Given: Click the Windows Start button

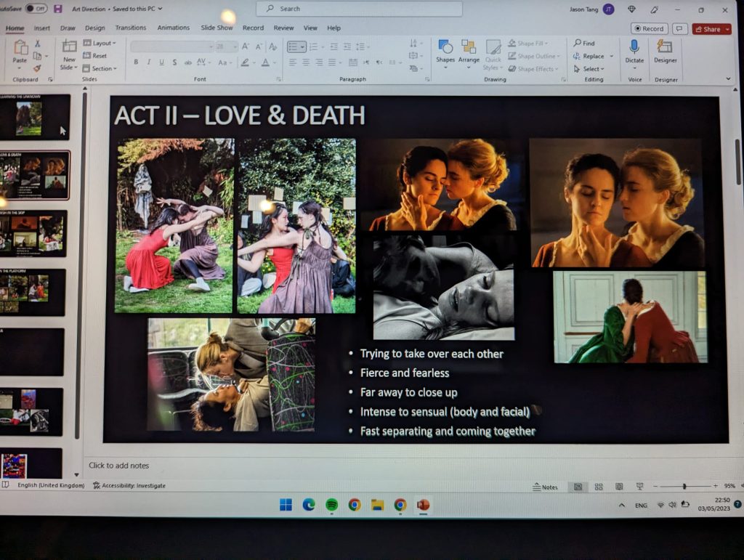Looking at the screenshot, I should click(286, 505).
